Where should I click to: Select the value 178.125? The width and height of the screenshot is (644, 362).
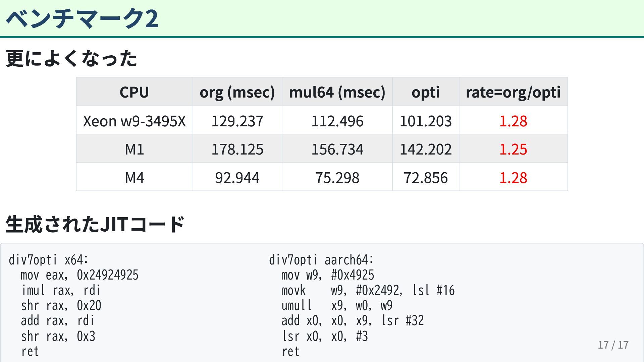237,149
